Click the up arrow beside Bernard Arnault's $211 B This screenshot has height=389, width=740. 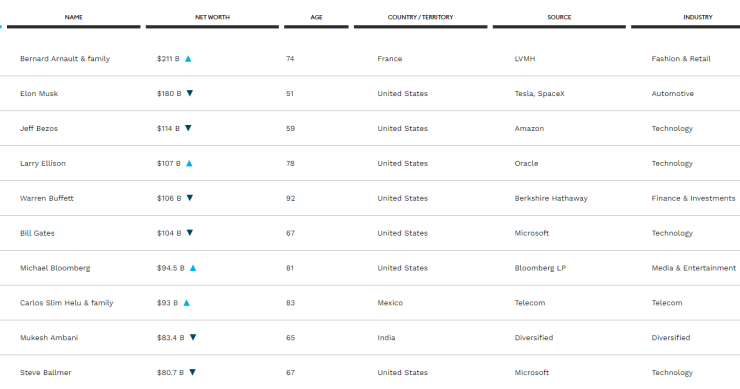click(x=188, y=59)
